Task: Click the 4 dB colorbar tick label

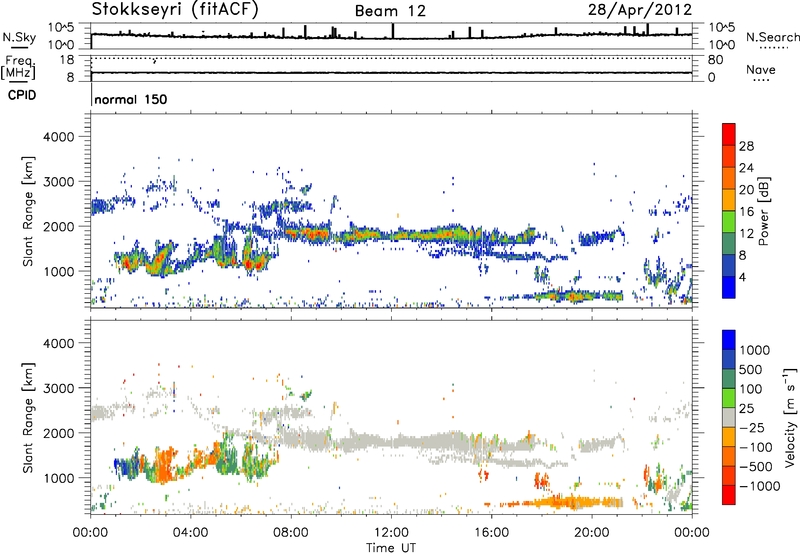Action: click(743, 277)
